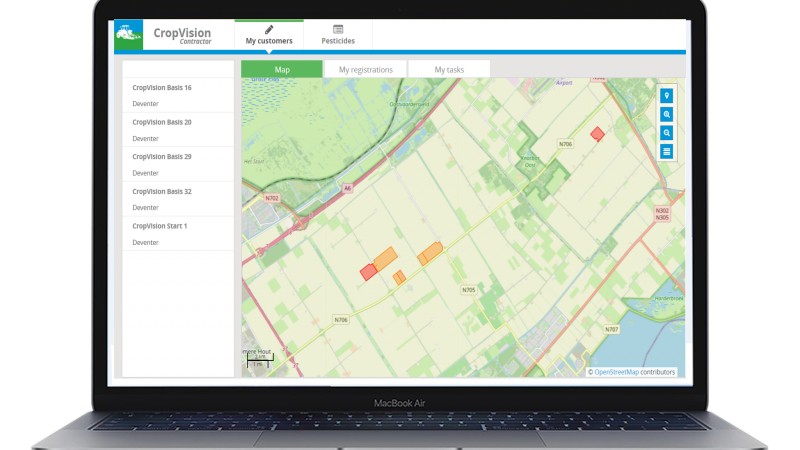Switch to the My tasks tab
The height and width of the screenshot is (450, 800).
449,69
